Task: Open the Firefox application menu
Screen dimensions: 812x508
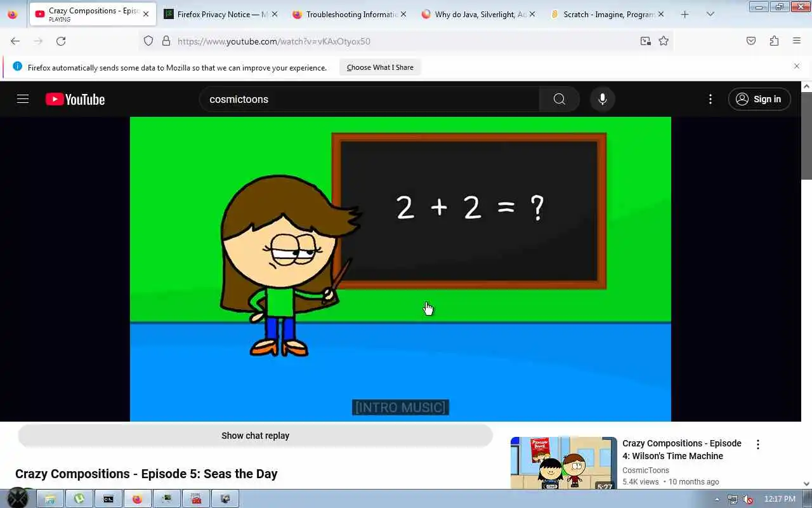Action: tap(797, 41)
